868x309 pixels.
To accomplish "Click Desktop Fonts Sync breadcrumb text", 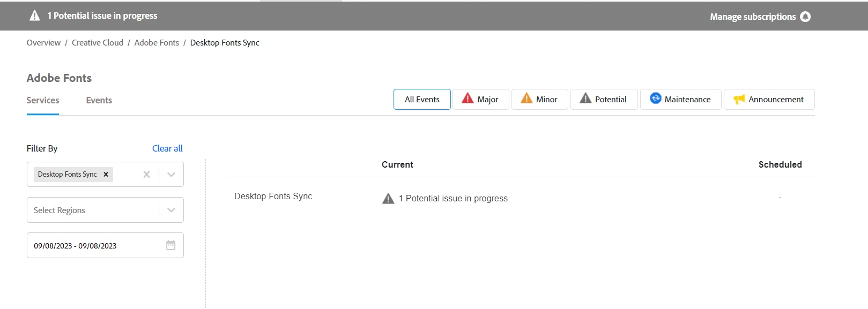I will coord(225,43).
